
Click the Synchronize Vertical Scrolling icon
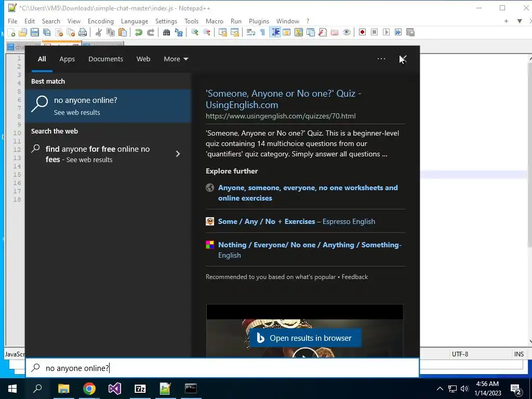pos(222,32)
